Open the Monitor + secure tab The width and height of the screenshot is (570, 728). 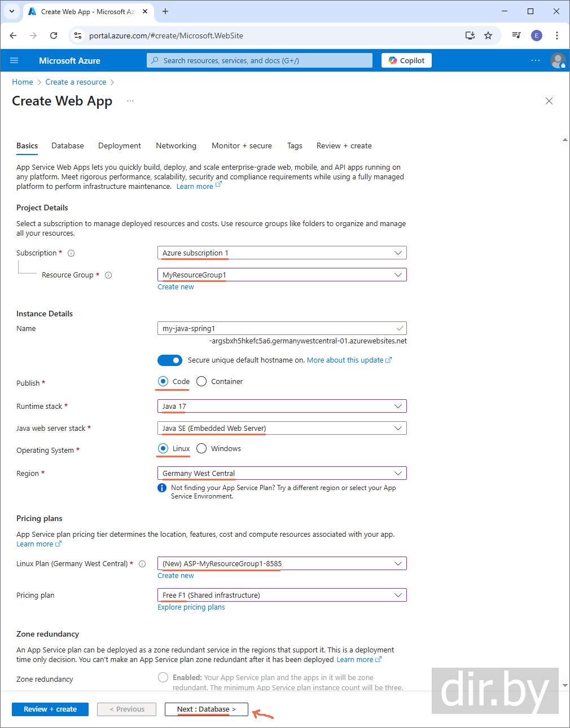(242, 145)
